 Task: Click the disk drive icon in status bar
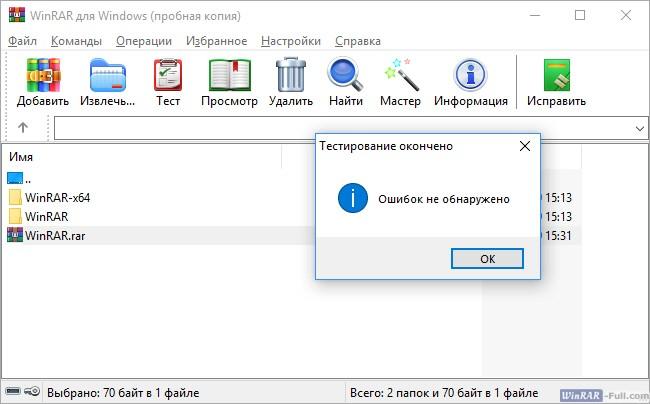[12, 391]
